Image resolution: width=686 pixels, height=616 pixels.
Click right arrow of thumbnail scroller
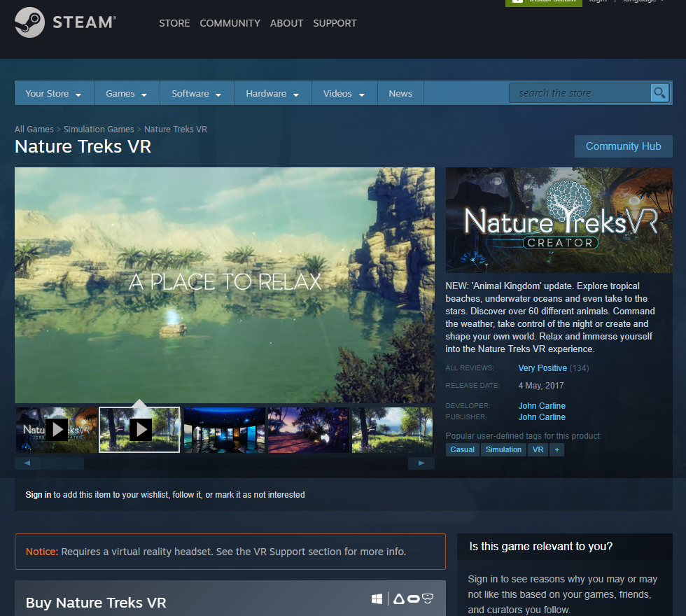click(x=421, y=463)
